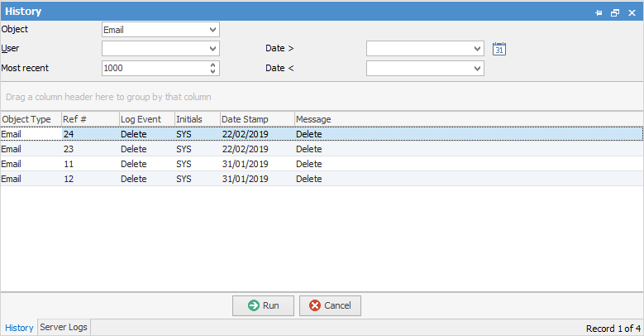Expand the Object dropdown showing Email

coord(213,30)
